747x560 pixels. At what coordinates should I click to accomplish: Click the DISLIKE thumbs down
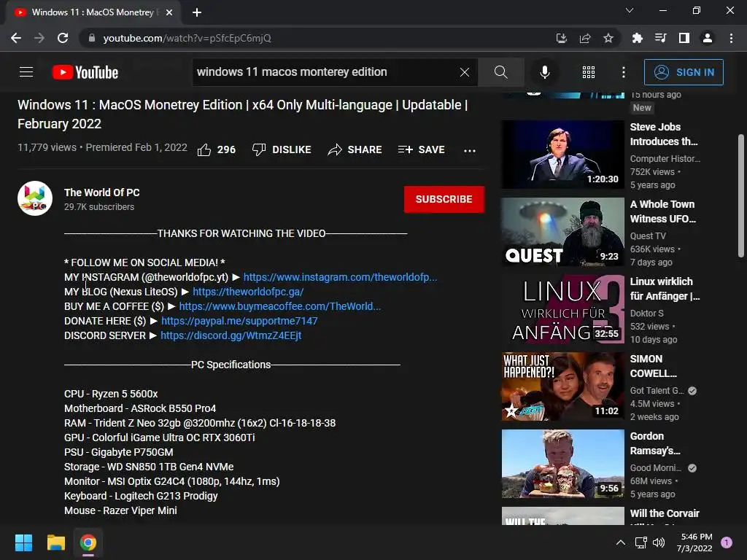[282, 149]
